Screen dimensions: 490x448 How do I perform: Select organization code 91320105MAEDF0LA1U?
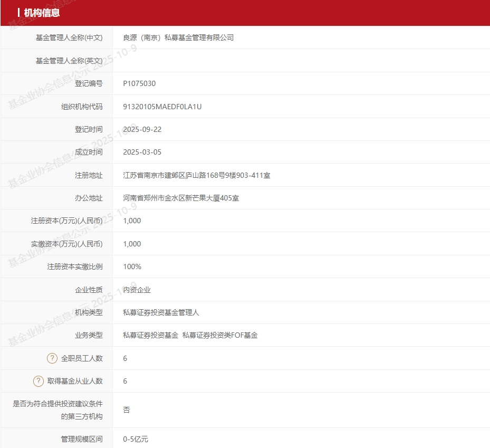(x=162, y=107)
